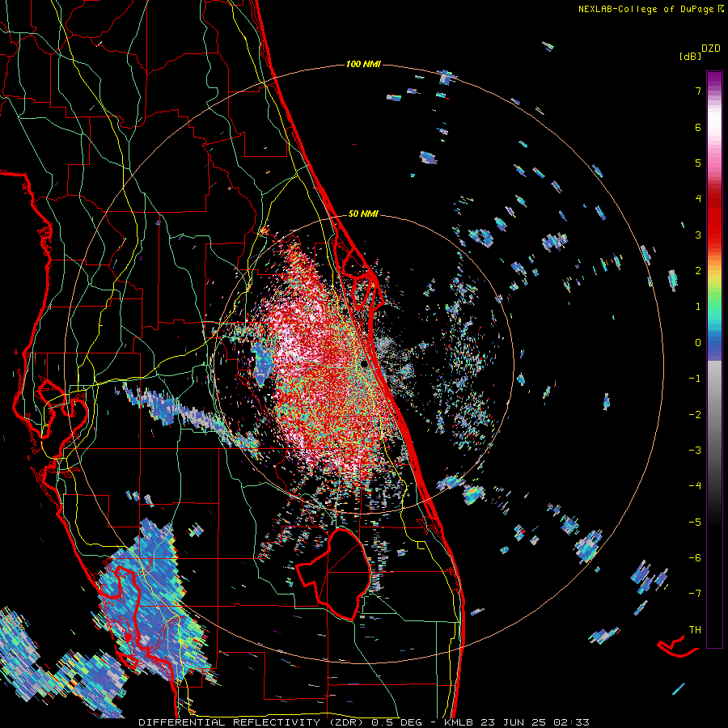728x728 pixels.
Task: Pick the red band near 3 dB on the scale
Action: pyautogui.click(x=714, y=235)
